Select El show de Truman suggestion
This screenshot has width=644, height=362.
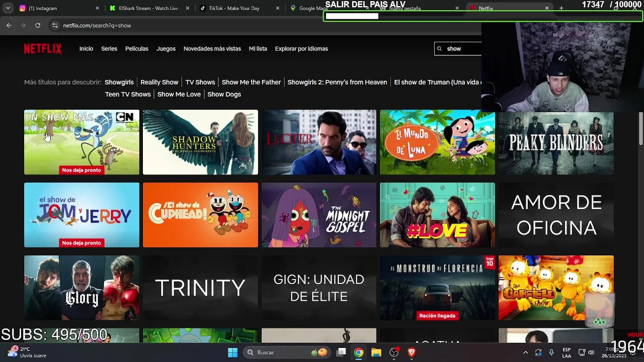[x=437, y=82]
